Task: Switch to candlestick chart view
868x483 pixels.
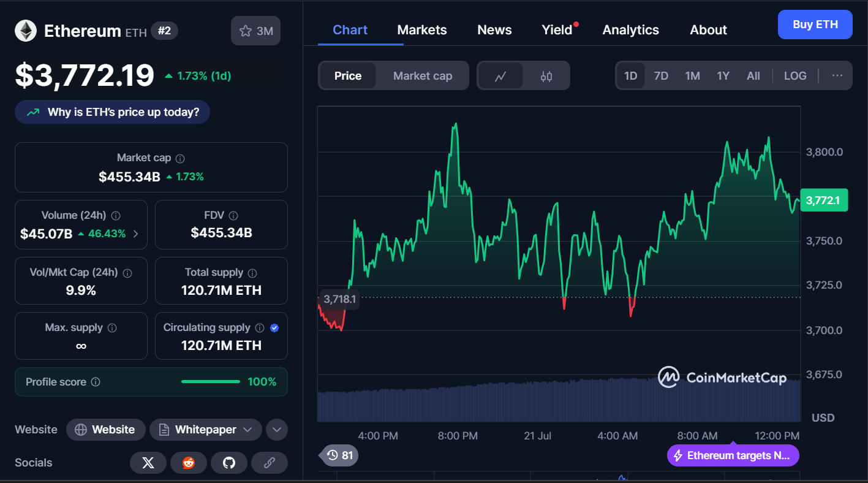Action: click(546, 76)
